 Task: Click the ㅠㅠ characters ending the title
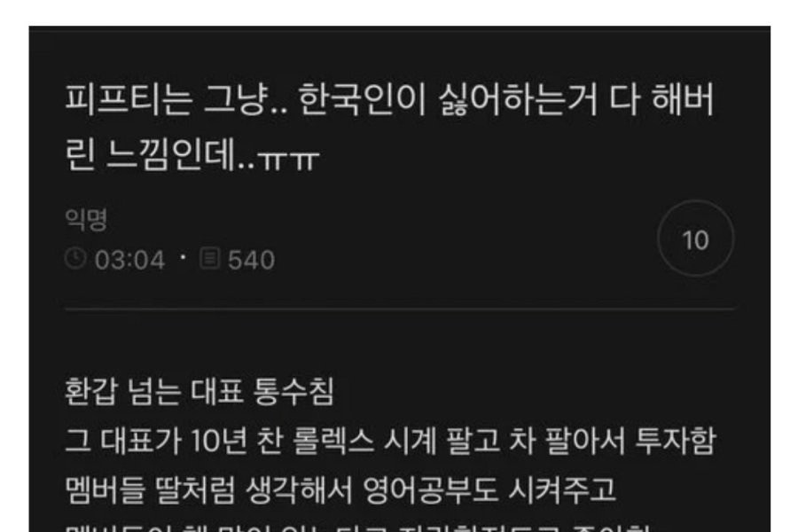pyautogui.click(x=289, y=159)
